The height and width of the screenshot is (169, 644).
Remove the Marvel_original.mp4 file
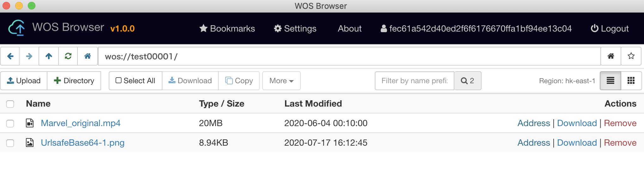coord(620,123)
